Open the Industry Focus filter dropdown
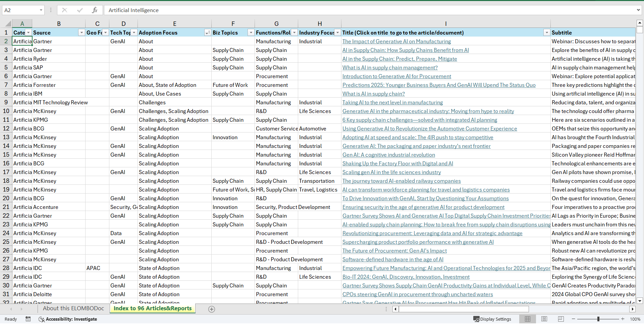The image size is (644, 324). (338, 33)
